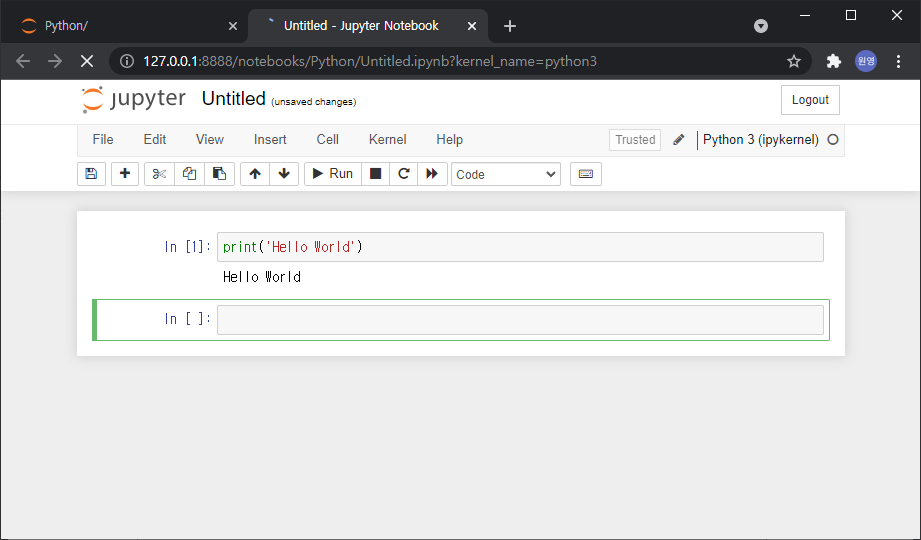Save the notebook with the floppy disk icon
The height and width of the screenshot is (540, 921).
pyautogui.click(x=91, y=174)
